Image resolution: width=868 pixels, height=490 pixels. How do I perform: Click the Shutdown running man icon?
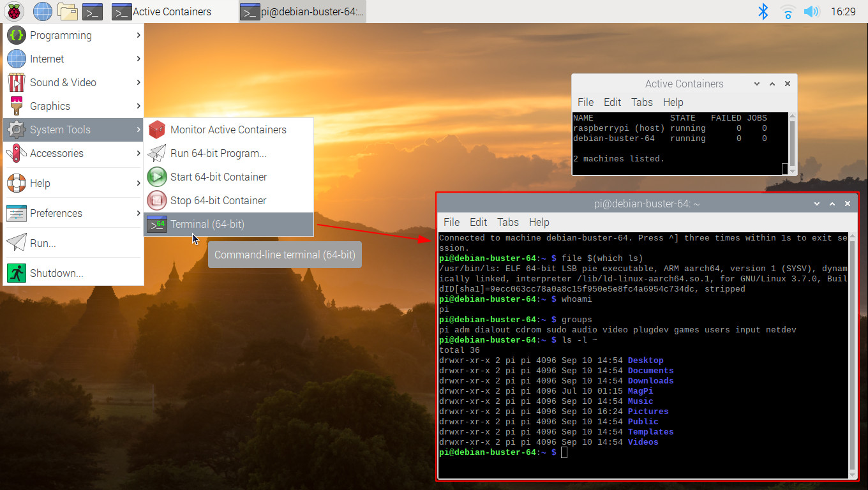tap(17, 273)
